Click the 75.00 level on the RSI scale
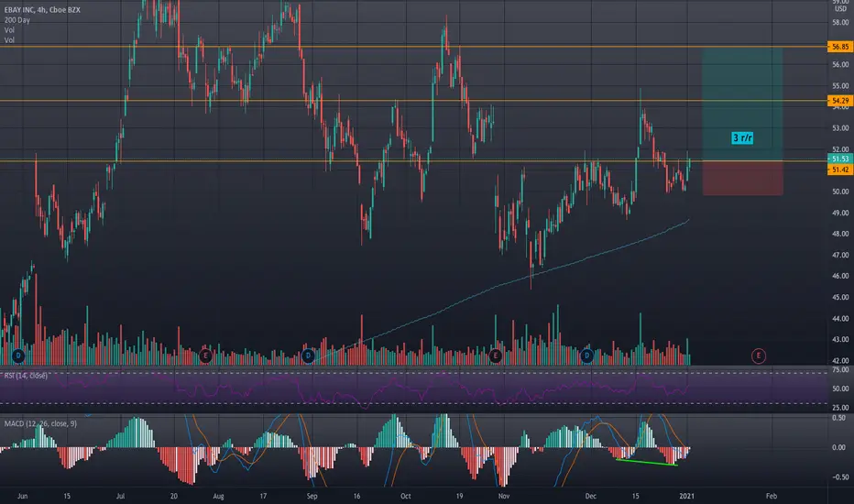Screen dimensions: 854x504 pyautogui.click(x=840, y=370)
